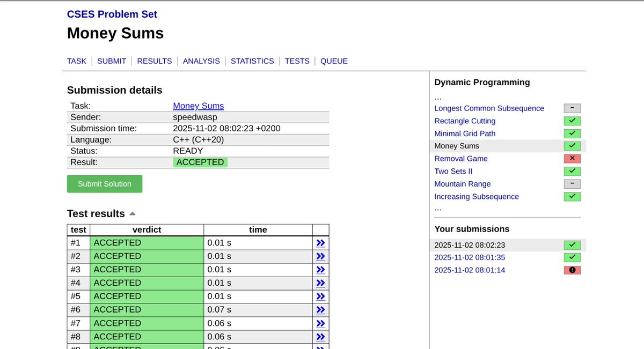Open details arrow for test #6
The height and width of the screenshot is (349, 644).
click(x=320, y=310)
